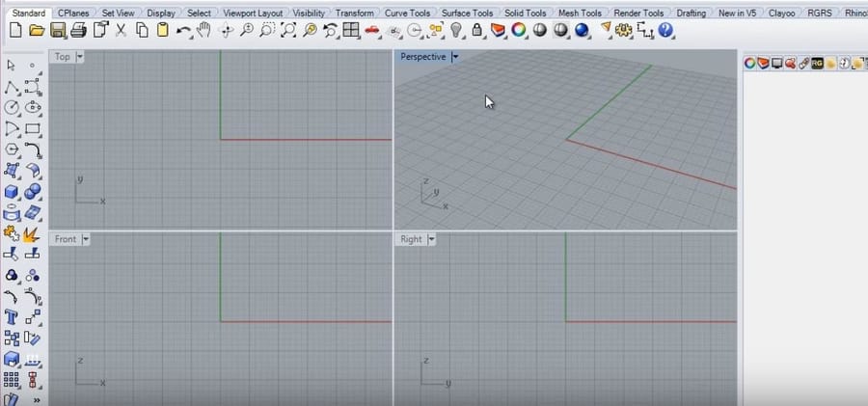This screenshot has height=406, width=868.
Task: Select the Explode tool in sidebar
Action: 33,233
